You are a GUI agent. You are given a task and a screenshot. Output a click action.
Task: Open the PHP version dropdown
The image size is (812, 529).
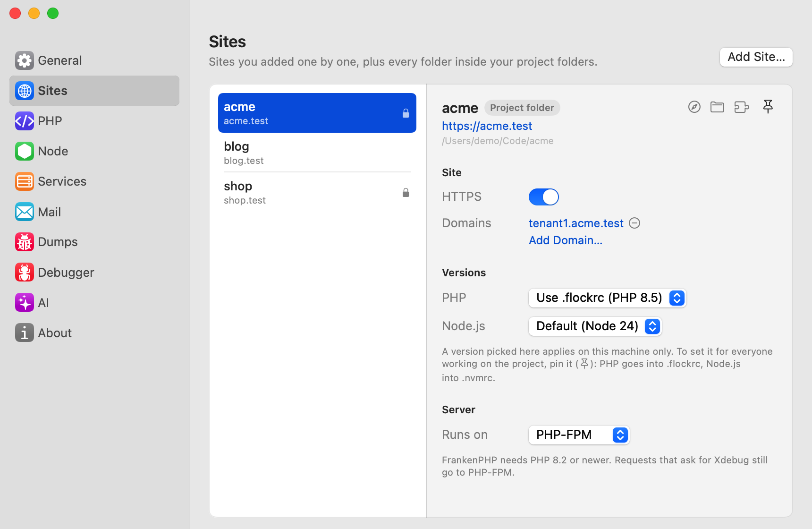(x=607, y=298)
